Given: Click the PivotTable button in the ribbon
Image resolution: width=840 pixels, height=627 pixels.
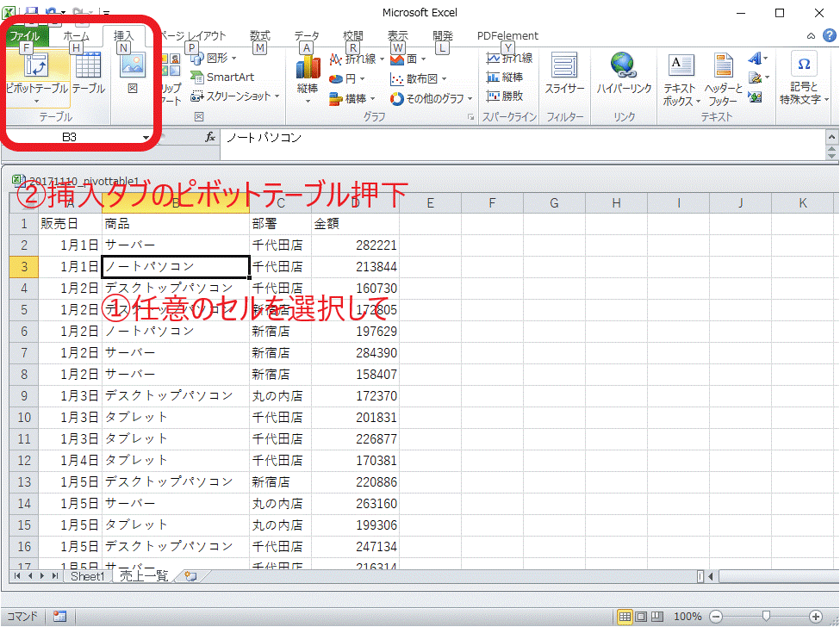Looking at the screenshot, I should [x=37, y=75].
